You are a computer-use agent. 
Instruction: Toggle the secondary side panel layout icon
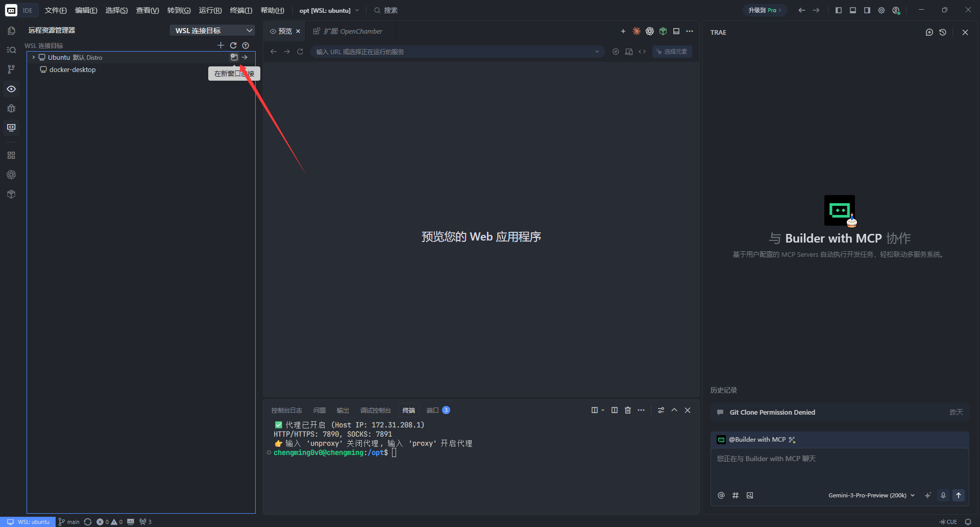[867, 10]
